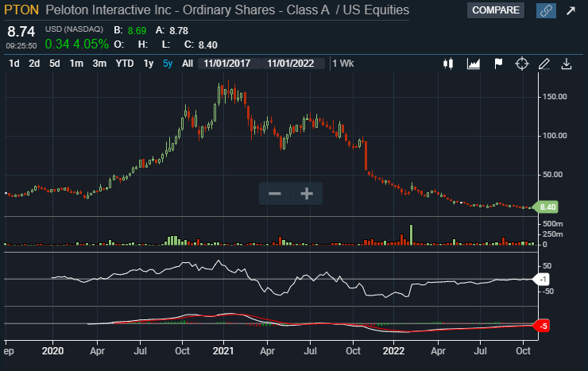This screenshot has width=588, height=371.
Task: Click the 2020 date axis label
Action: point(52,351)
